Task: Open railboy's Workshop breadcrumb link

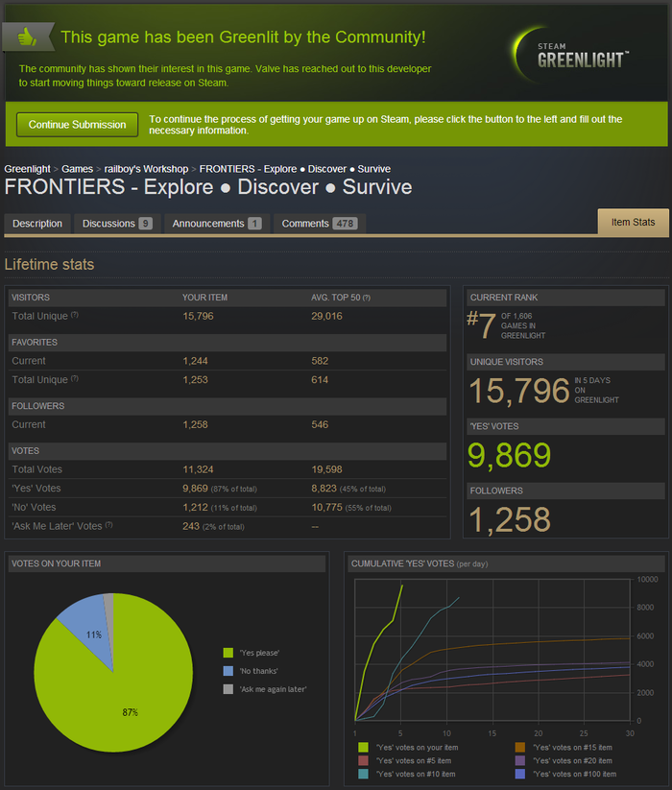Action: coord(146,169)
